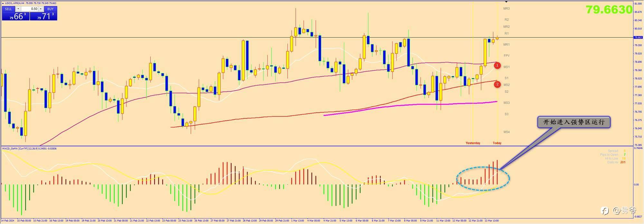Collapse one-click trading panel via triangle
The width and height of the screenshot is (644, 224).
(3, 3)
